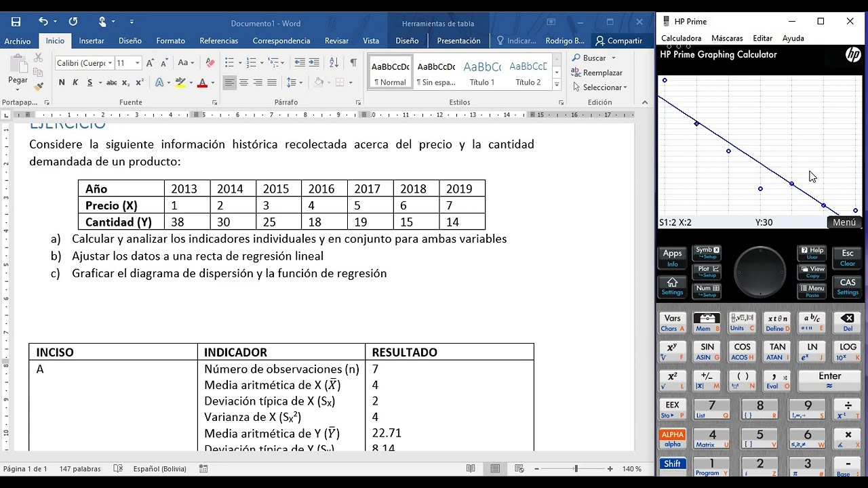
Task: Click the Undo arrow in quick access toolbar
Action: [x=43, y=22]
